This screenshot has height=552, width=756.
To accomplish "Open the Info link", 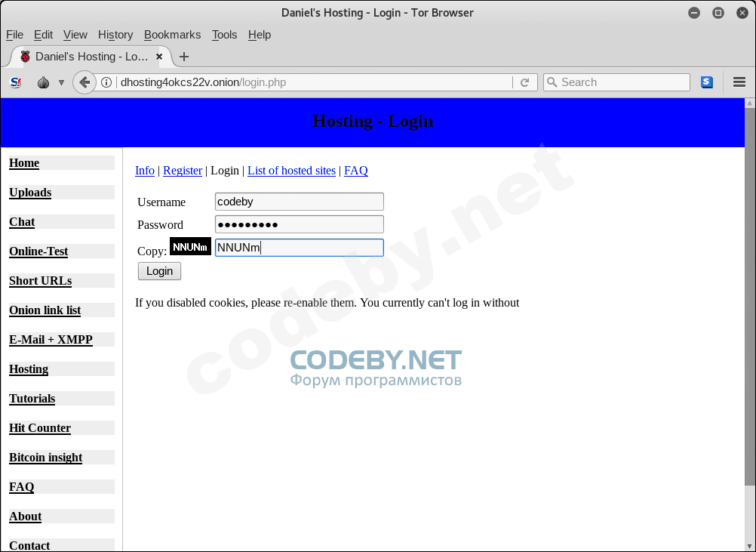I will click(145, 171).
